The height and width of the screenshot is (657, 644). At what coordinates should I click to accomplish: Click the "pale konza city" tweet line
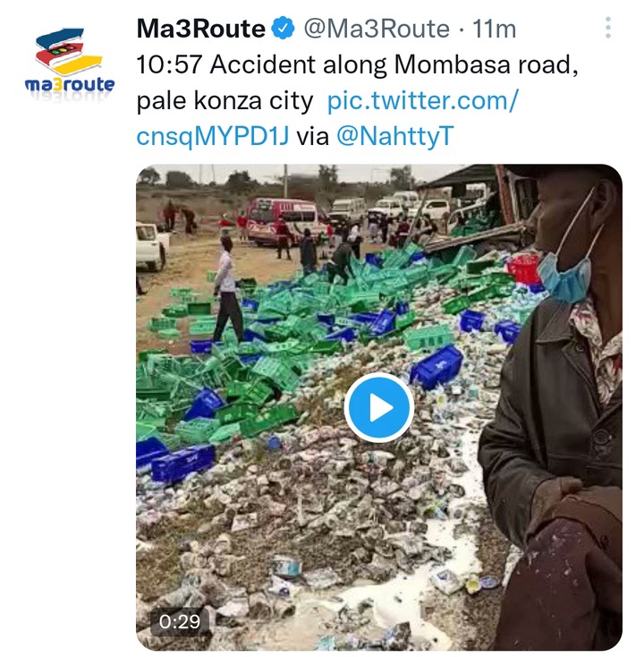[225, 101]
